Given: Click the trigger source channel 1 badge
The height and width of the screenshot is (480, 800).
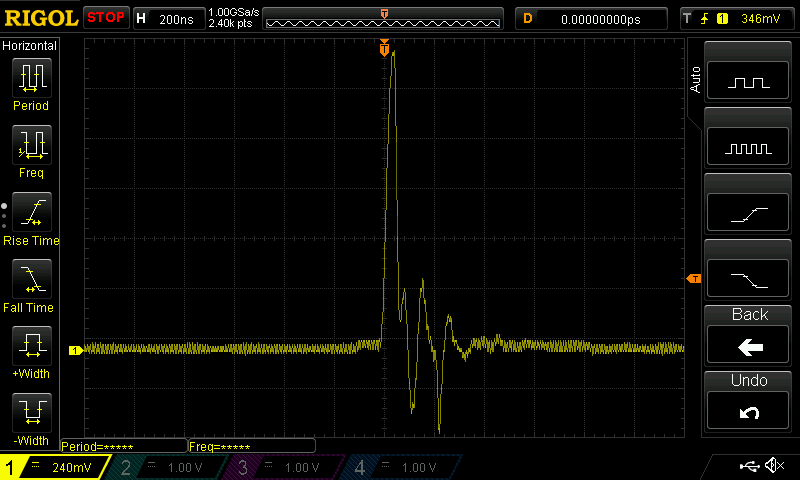Looking at the screenshot, I should tap(722, 19).
